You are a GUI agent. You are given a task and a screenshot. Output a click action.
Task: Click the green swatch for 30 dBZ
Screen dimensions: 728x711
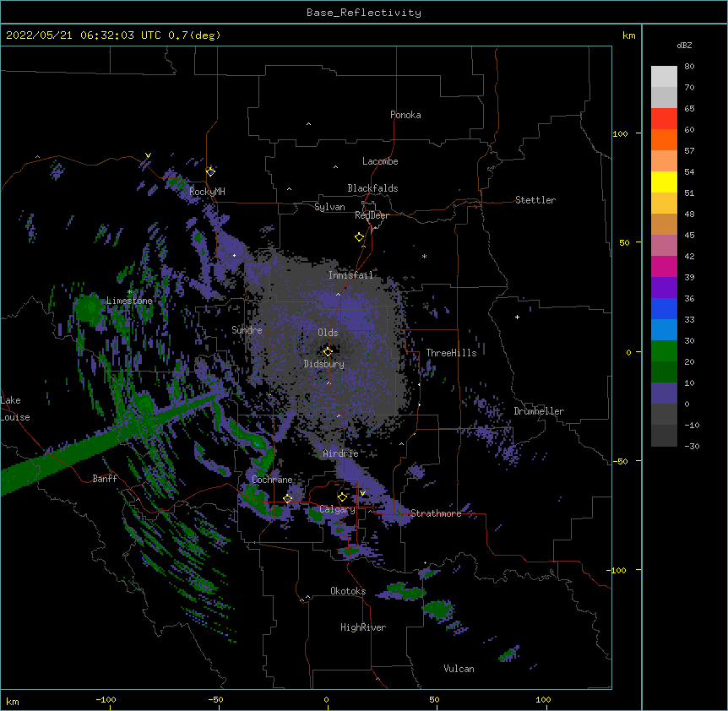(x=664, y=351)
